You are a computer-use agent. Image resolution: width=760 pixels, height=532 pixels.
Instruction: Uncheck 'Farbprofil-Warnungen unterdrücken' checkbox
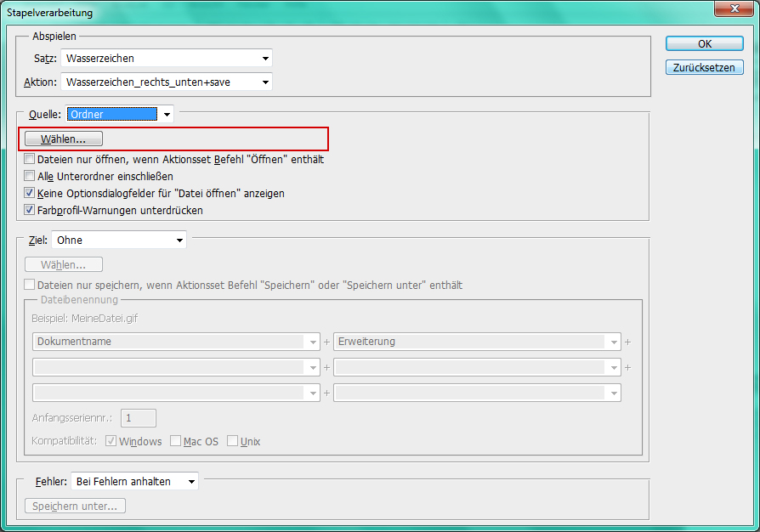click(30, 210)
